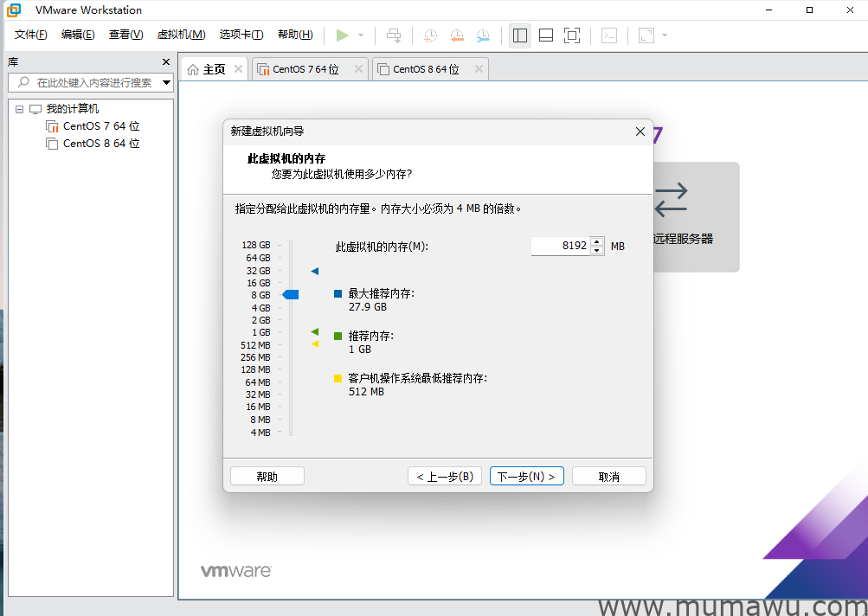
Task: Enter full screen mode via toolbar icon
Action: (572, 35)
